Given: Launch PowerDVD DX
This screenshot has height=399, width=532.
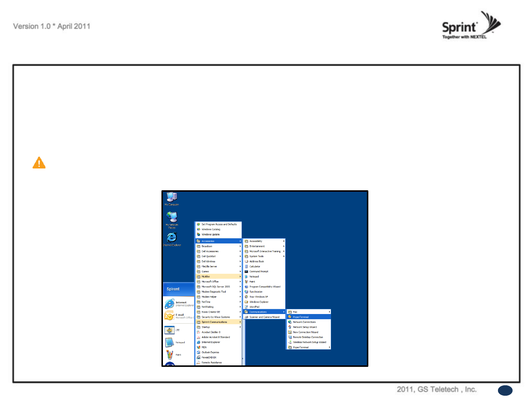Looking at the screenshot, I should coord(219,358).
